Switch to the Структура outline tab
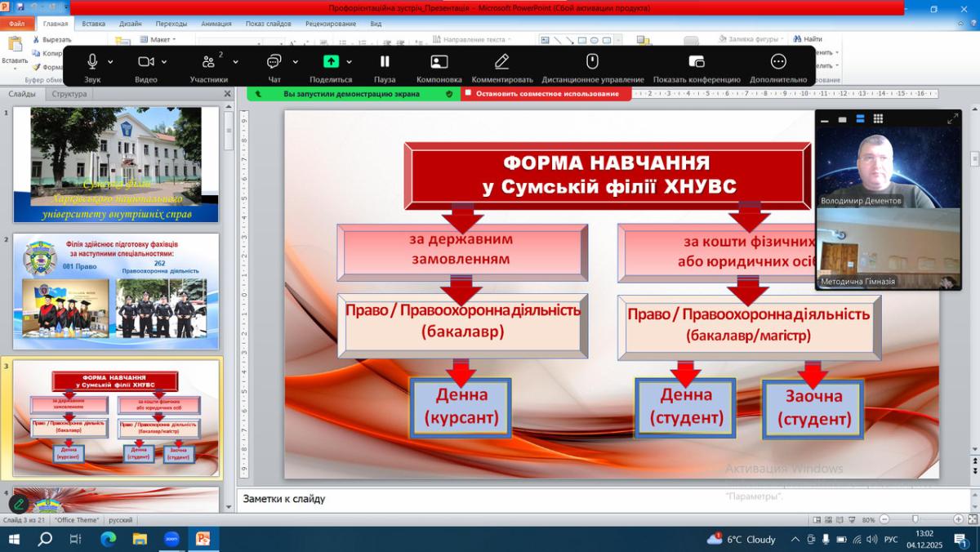Image resolution: width=980 pixels, height=552 pixels. click(69, 94)
